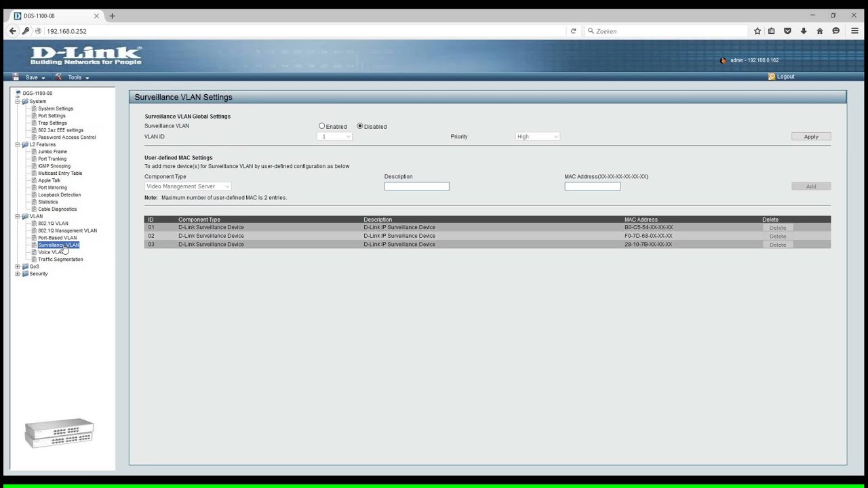Expand the QoS tree node

pyautogui.click(x=18, y=266)
